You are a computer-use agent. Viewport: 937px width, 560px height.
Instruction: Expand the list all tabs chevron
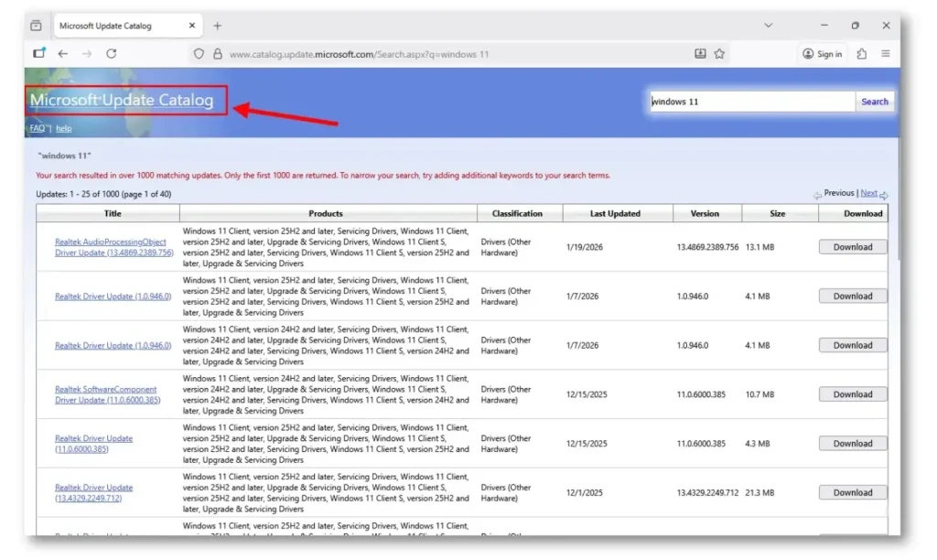tap(768, 26)
